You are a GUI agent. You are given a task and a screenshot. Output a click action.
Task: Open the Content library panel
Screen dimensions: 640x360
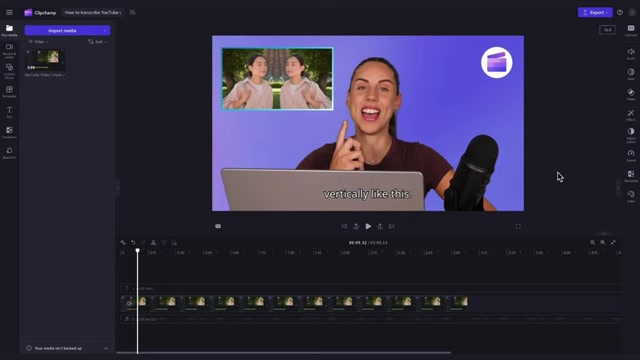(x=9, y=71)
